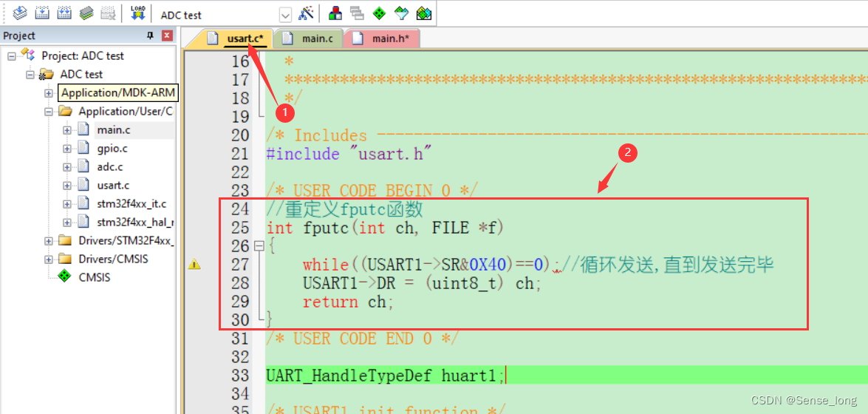Click the warning icon beside line 27
This screenshot has width=868, height=414.
(194, 265)
